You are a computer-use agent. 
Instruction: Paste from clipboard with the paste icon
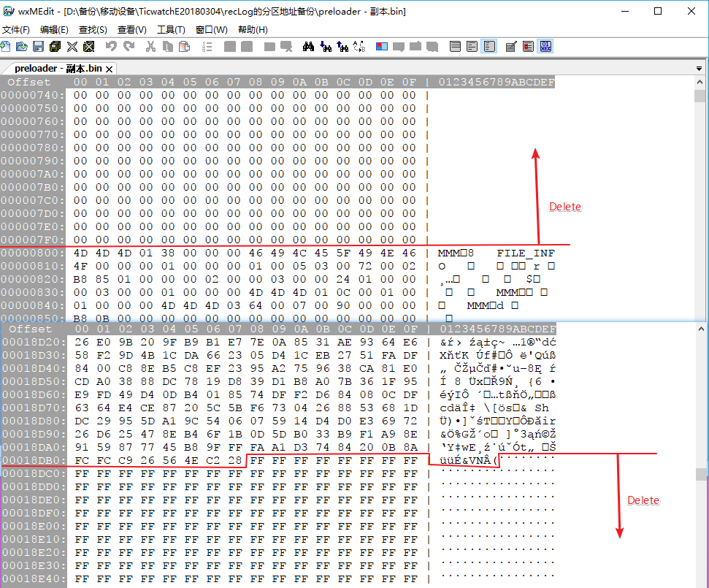click(x=185, y=46)
